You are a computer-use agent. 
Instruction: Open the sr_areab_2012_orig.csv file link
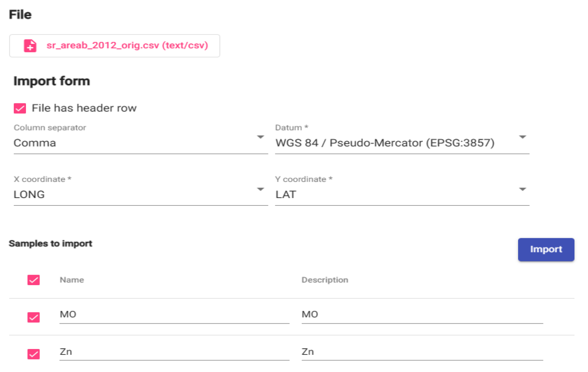(x=127, y=45)
